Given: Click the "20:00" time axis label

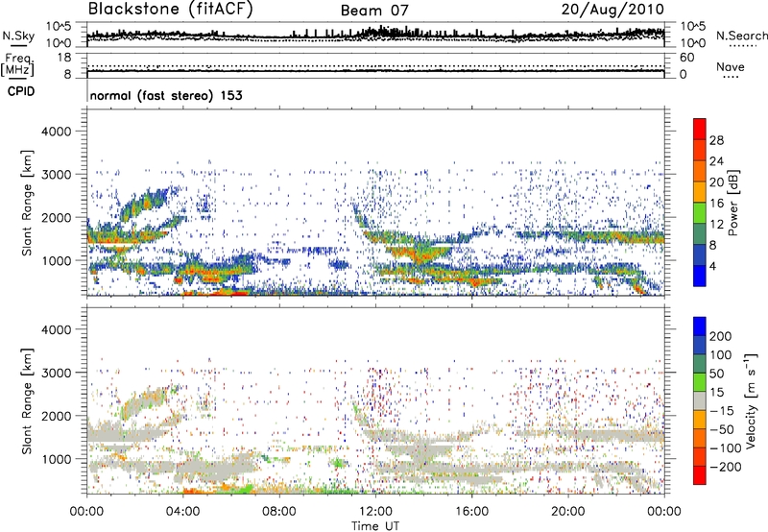Looking at the screenshot, I should tap(568, 512).
